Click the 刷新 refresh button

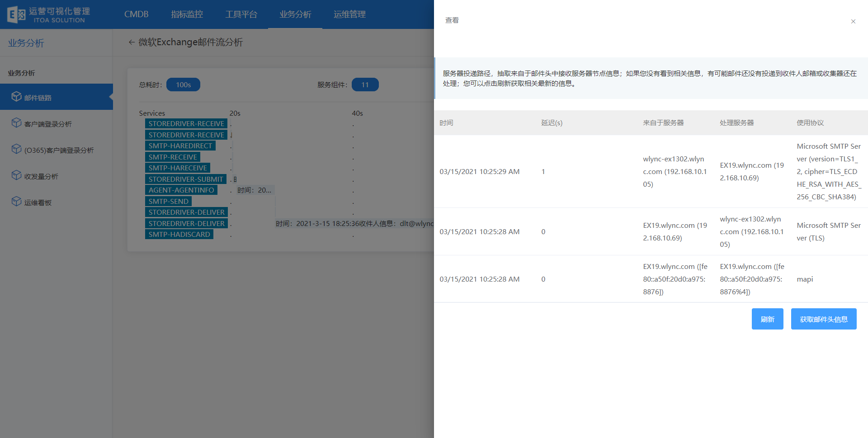(x=767, y=319)
